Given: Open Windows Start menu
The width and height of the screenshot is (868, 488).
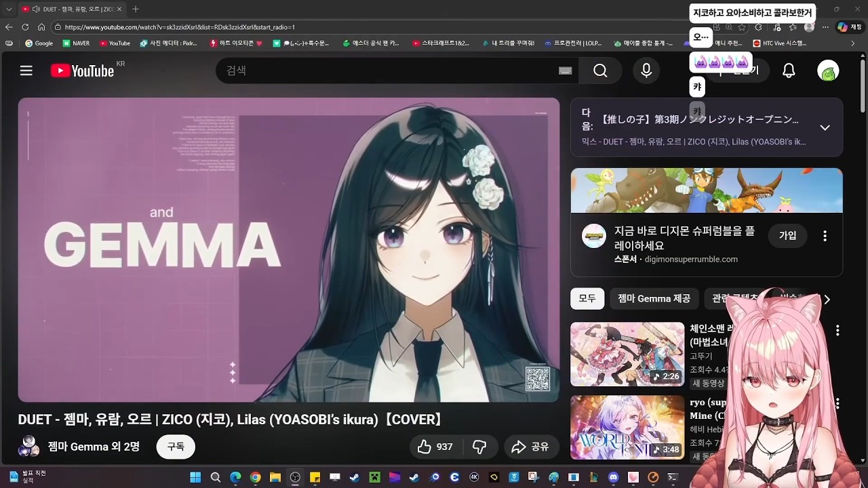Looking at the screenshot, I should tap(195, 477).
